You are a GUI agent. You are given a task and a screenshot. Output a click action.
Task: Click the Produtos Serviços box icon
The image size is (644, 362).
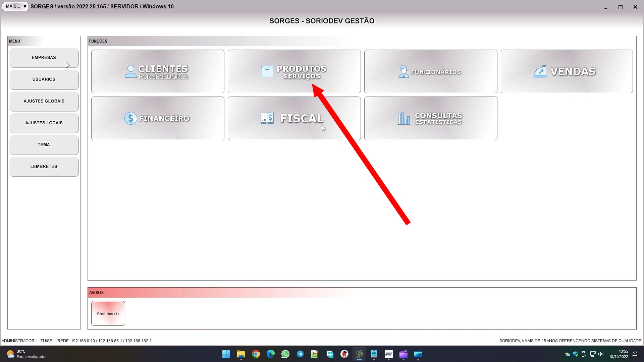click(x=267, y=71)
